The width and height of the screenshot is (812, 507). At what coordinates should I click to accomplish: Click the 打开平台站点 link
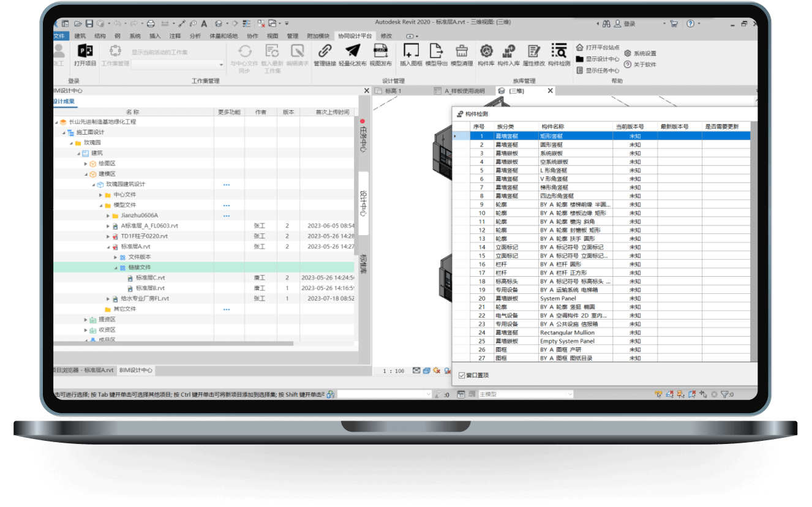pyautogui.click(x=598, y=47)
